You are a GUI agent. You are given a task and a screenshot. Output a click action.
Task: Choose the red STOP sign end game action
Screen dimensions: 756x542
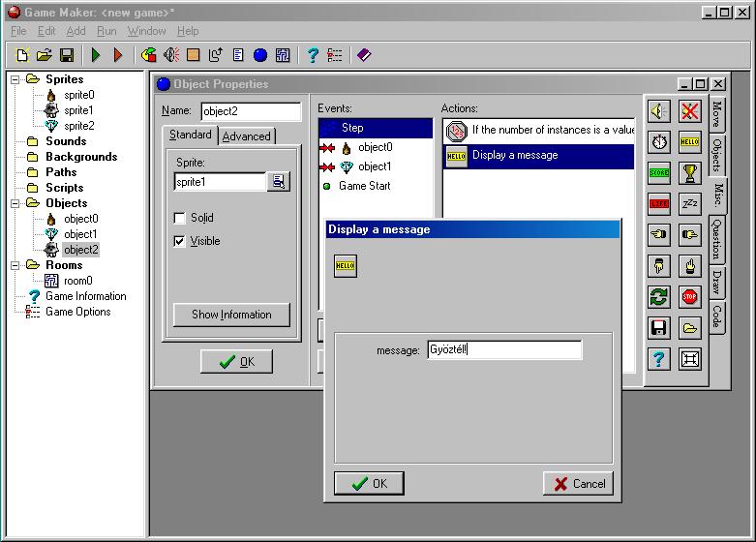(x=689, y=297)
